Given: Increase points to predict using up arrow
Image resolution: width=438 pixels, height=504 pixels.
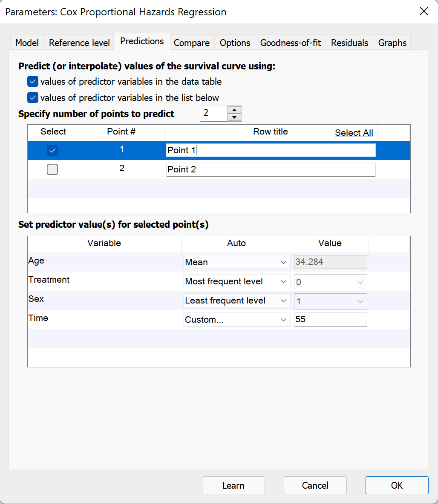Looking at the screenshot, I should [x=234, y=110].
